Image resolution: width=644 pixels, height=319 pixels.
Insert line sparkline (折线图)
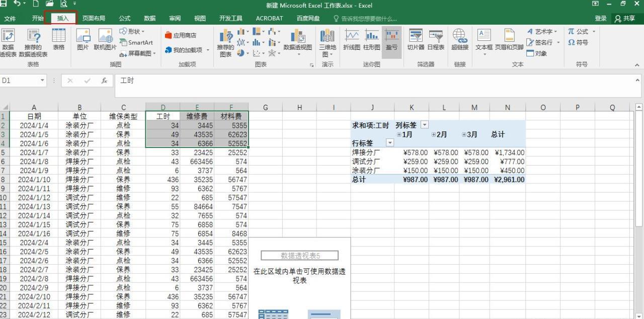point(352,39)
